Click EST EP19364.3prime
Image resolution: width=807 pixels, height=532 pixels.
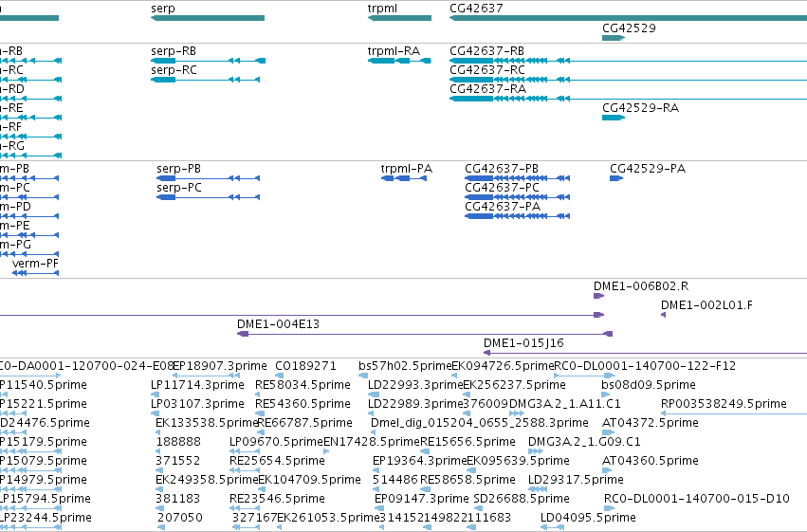[376, 470]
